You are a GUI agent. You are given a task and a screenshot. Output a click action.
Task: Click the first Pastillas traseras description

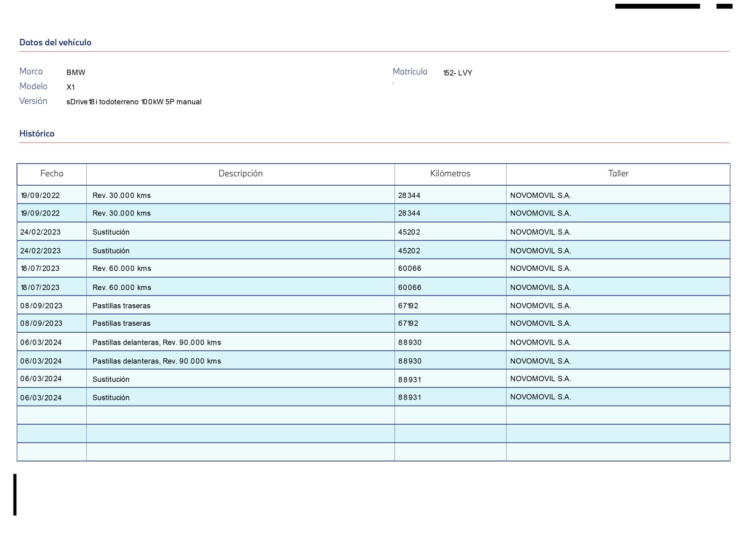click(121, 306)
